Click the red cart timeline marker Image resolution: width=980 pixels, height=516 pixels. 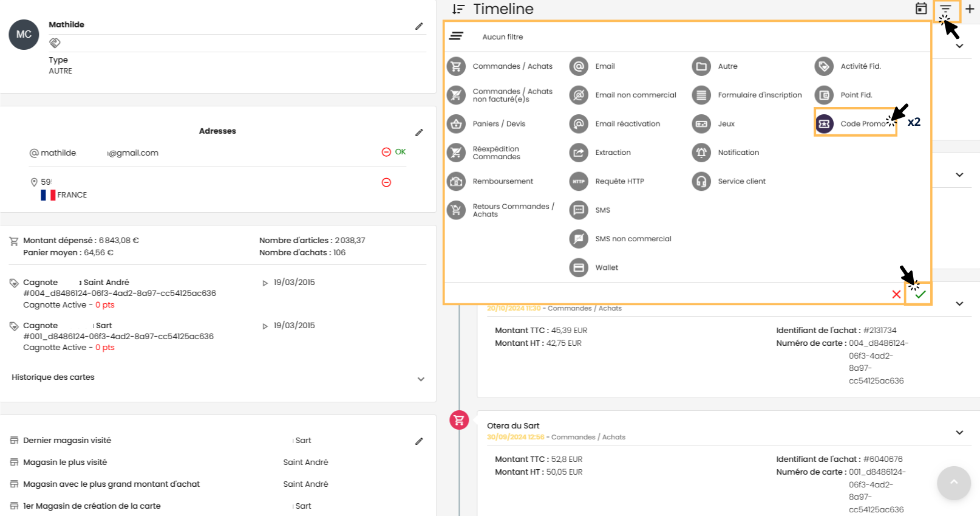tap(459, 419)
